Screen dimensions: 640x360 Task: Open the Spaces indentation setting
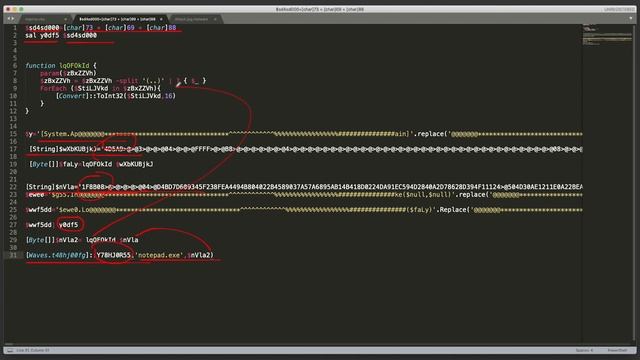(584, 350)
